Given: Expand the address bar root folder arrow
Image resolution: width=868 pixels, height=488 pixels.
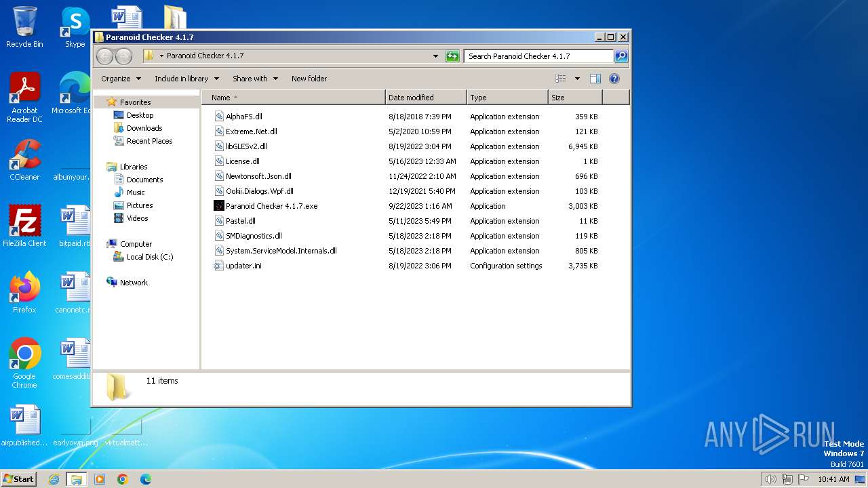Looking at the screenshot, I should 161,56.
